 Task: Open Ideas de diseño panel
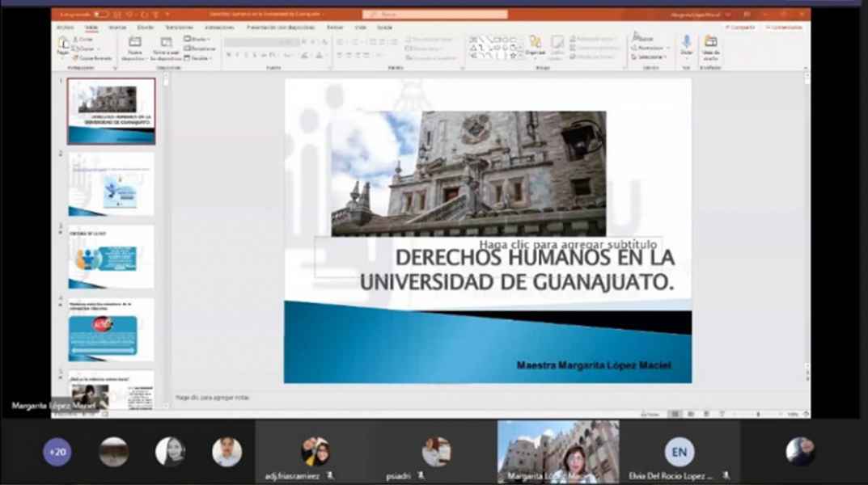710,47
